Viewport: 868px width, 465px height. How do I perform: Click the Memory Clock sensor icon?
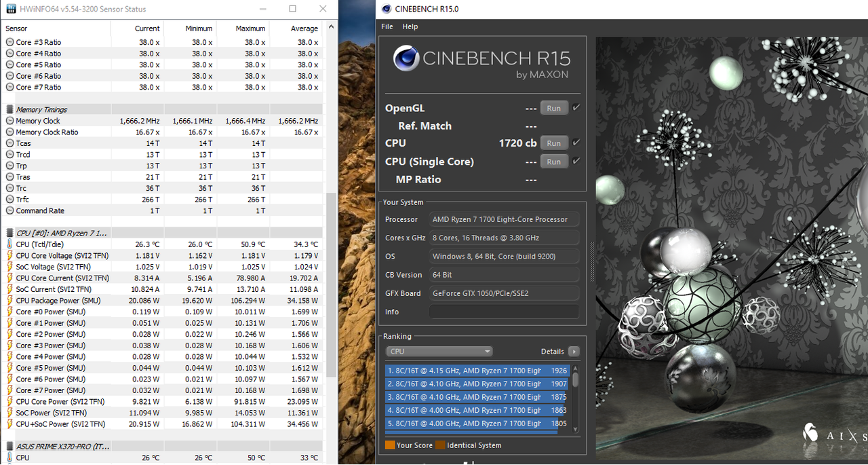coord(9,121)
